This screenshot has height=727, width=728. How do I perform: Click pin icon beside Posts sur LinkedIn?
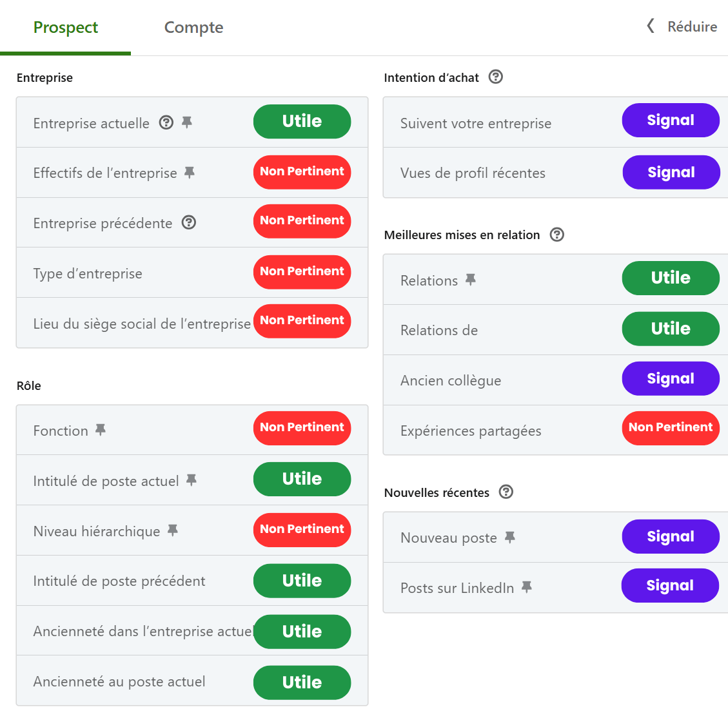(x=527, y=586)
